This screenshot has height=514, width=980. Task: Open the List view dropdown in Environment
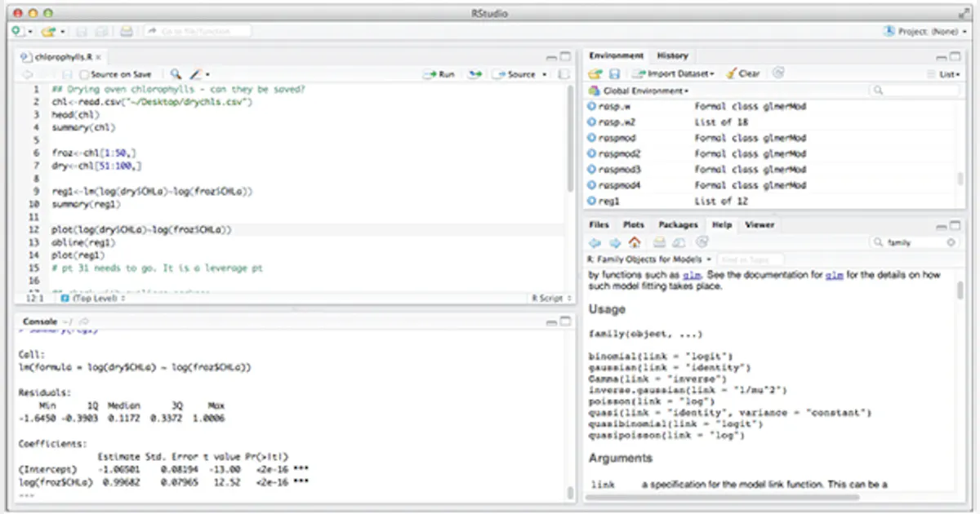944,73
